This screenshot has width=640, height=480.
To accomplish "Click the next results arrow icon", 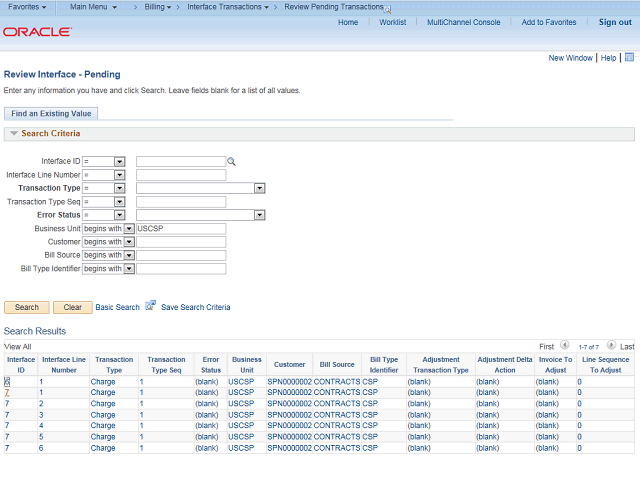I will pos(611,345).
